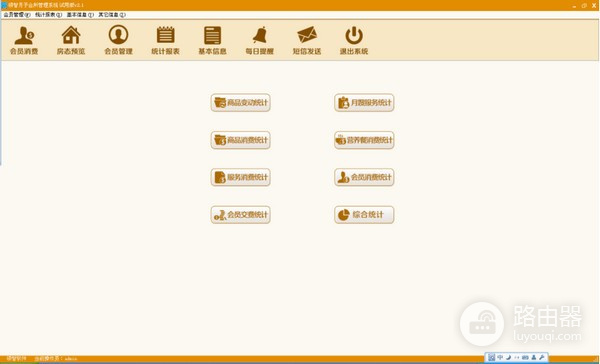600x364 pixels.
Task: Click 综合统计 pie chart button
Action: (364, 215)
